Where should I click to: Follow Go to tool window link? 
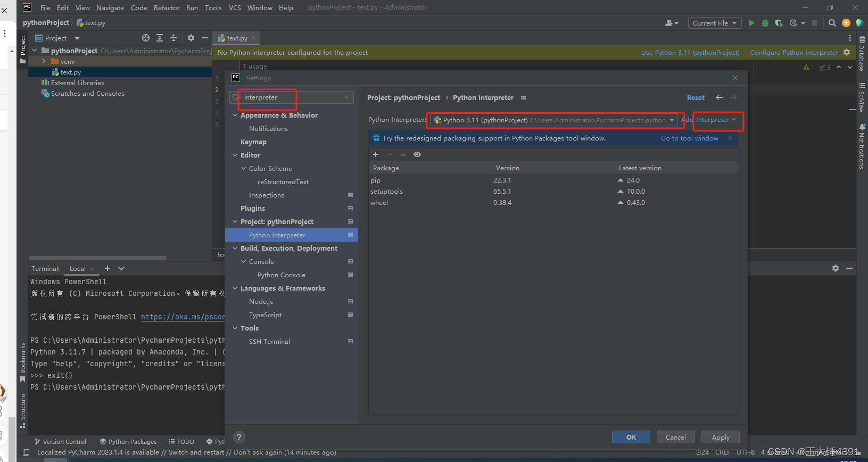coord(690,138)
